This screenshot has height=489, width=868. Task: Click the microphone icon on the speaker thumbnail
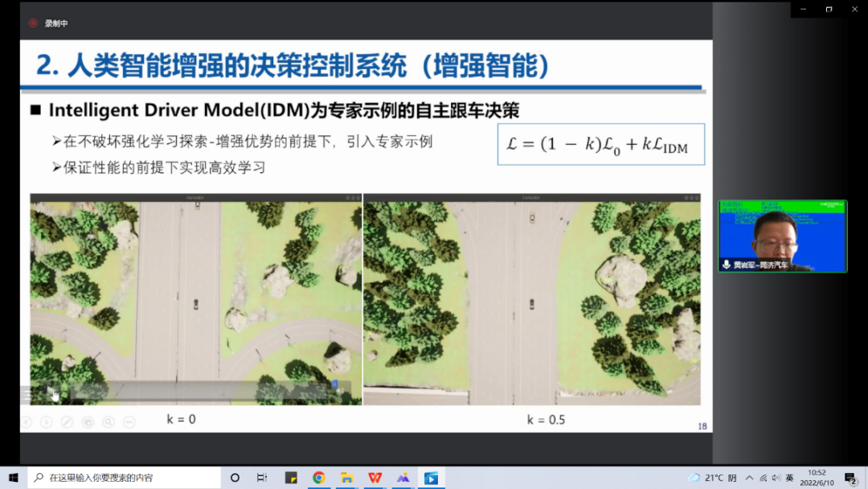coord(726,265)
